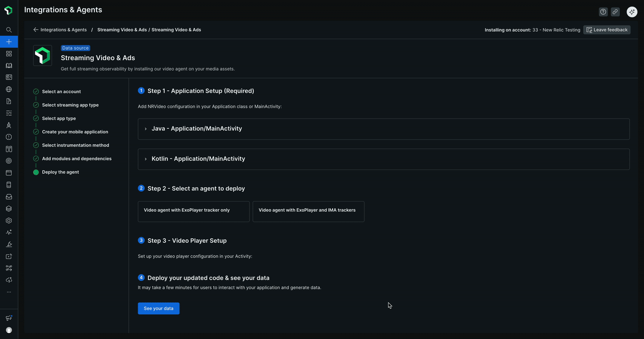The height and width of the screenshot is (339, 644).
Task: Click the Streaming Video & Ads breadcrumb
Action: [x=122, y=30]
